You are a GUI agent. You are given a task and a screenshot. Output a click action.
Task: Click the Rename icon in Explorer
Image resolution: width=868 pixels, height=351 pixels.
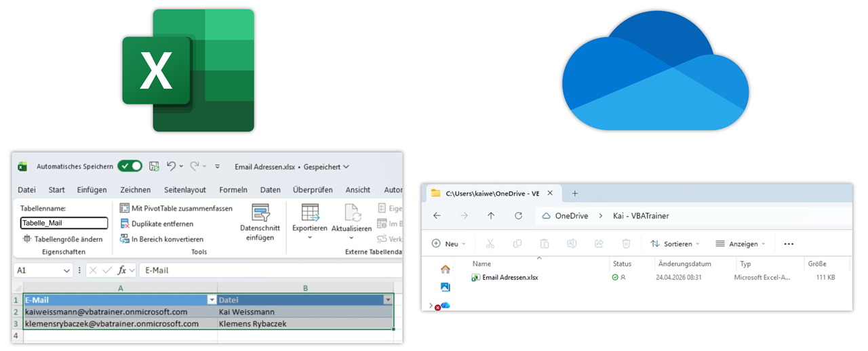pyautogui.click(x=572, y=243)
